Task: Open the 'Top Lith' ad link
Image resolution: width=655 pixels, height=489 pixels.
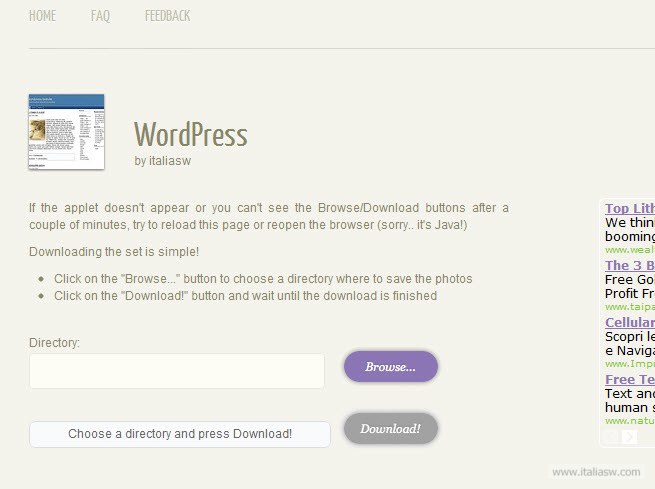Action: (630, 208)
